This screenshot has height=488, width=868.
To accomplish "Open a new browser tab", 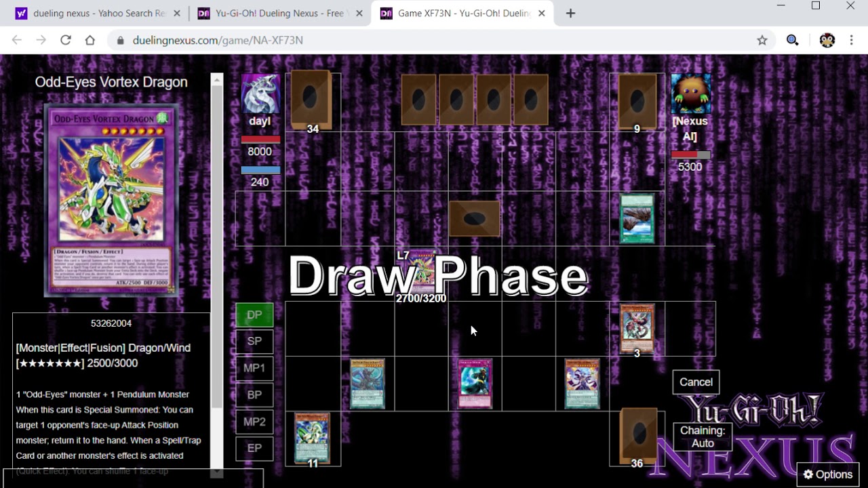I will click(570, 14).
